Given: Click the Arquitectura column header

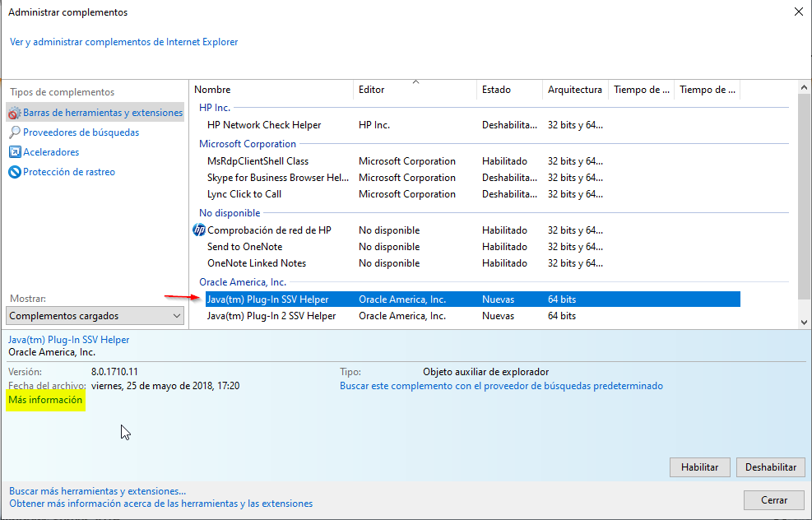Looking at the screenshot, I should 575,90.
